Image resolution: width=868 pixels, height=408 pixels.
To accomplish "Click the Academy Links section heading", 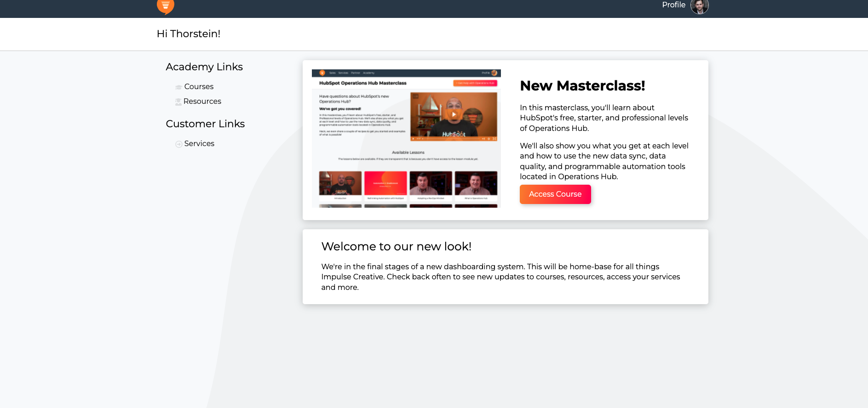I will (204, 67).
